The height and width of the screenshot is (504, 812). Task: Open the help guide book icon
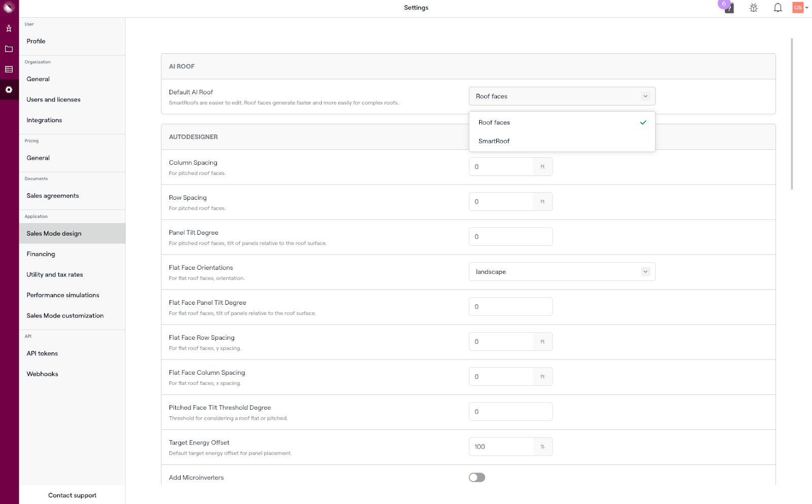729,8
